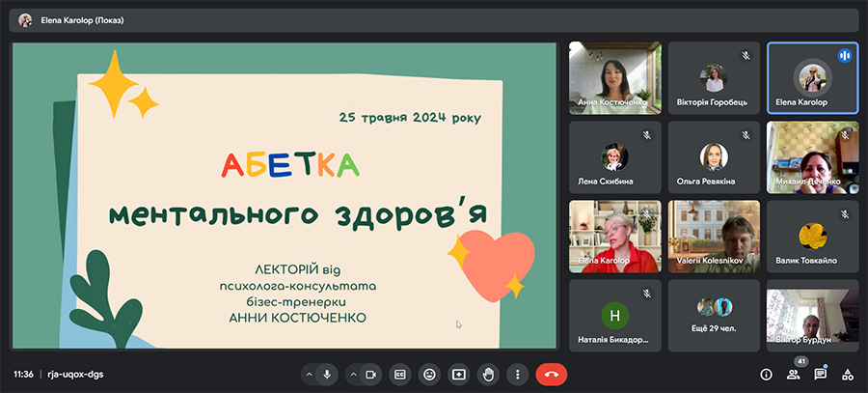Click the present screen icon
The height and width of the screenshot is (393, 868).
tap(459, 375)
